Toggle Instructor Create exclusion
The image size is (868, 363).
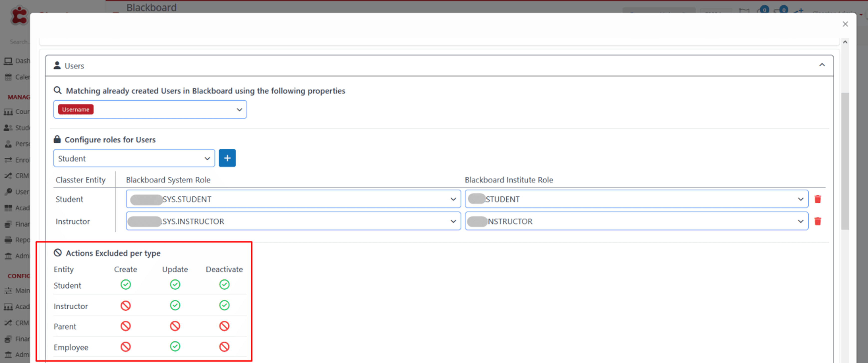pyautogui.click(x=126, y=306)
